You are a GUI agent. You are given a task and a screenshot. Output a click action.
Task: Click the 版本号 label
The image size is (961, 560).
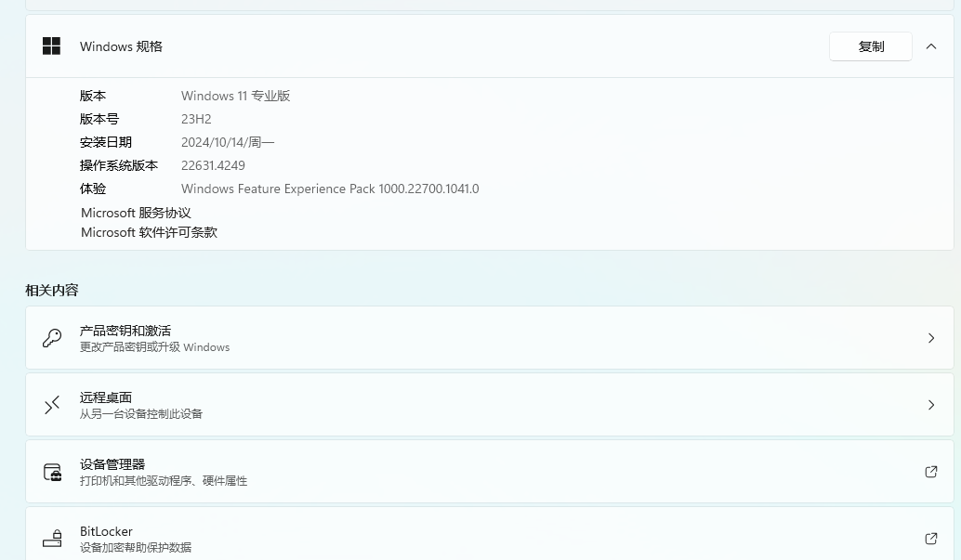[99, 119]
